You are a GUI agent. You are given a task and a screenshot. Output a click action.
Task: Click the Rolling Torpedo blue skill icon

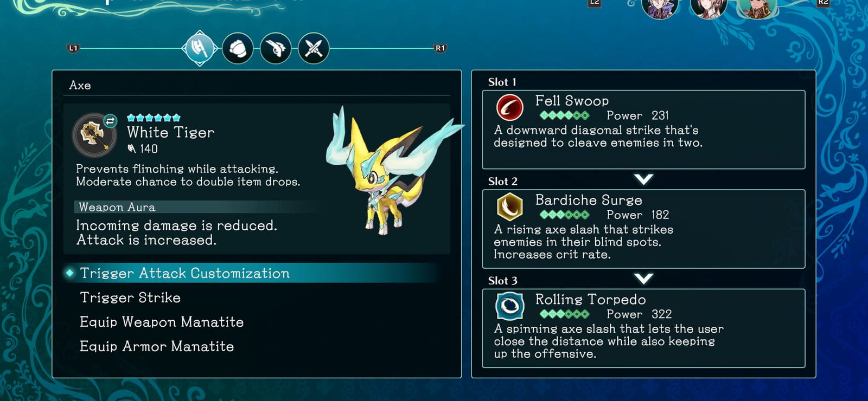[509, 306]
